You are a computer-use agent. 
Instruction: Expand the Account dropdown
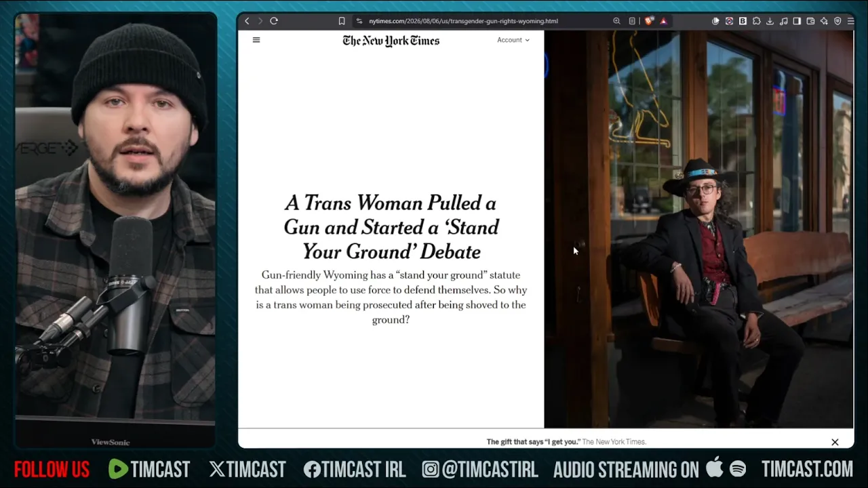[x=513, y=40]
